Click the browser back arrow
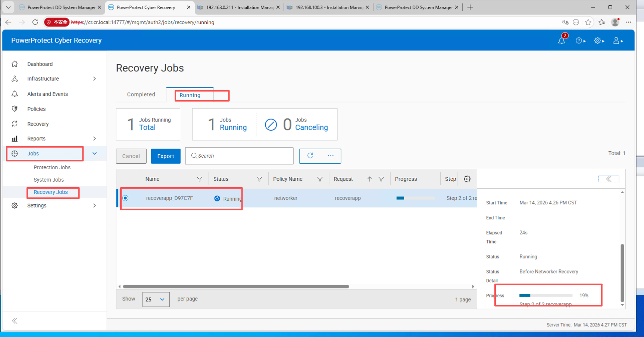644x337 pixels. (x=8, y=22)
